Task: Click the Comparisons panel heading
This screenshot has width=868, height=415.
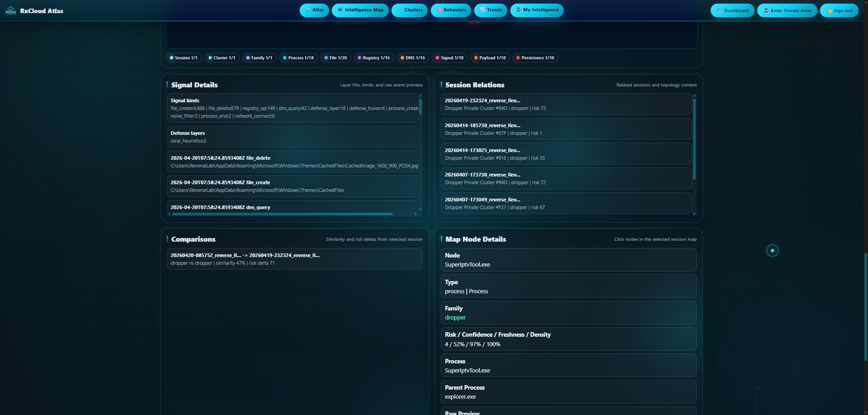Action: 193,239
